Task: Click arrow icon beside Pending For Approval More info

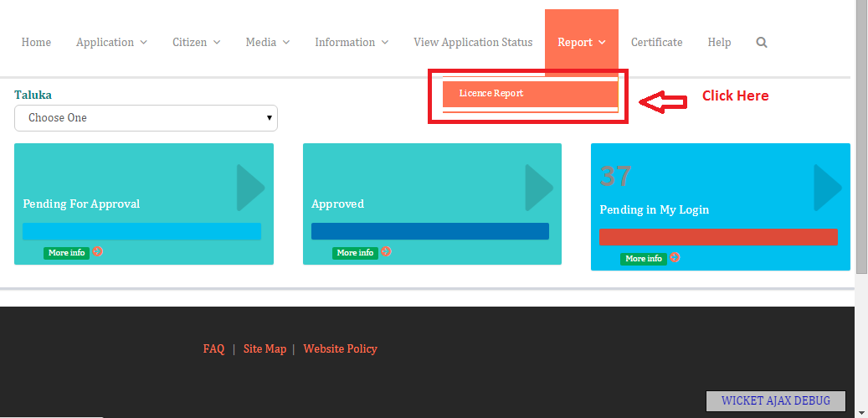Action: [x=98, y=252]
